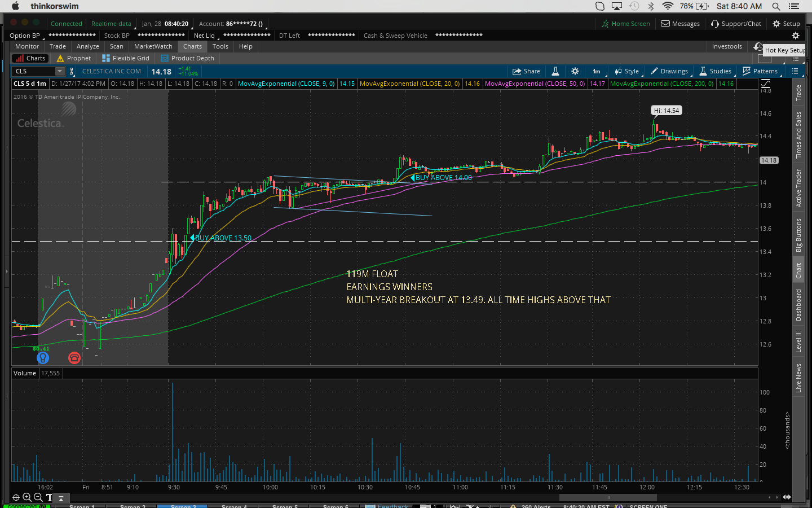Image resolution: width=812 pixels, height=508 pixels.
Task: Click the MovAvgExponential (CLOSE, 9, 0) study label
Action: tap(286, 84)
